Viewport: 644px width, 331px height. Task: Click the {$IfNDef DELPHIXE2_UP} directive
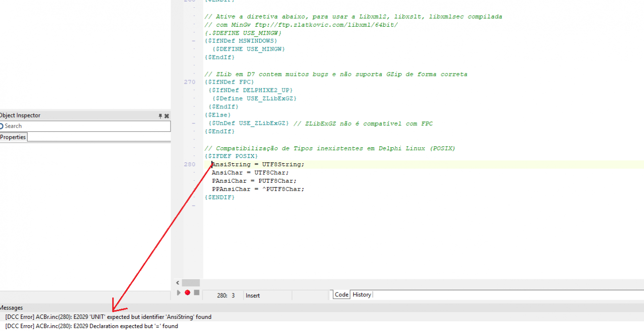coord(251,90)
